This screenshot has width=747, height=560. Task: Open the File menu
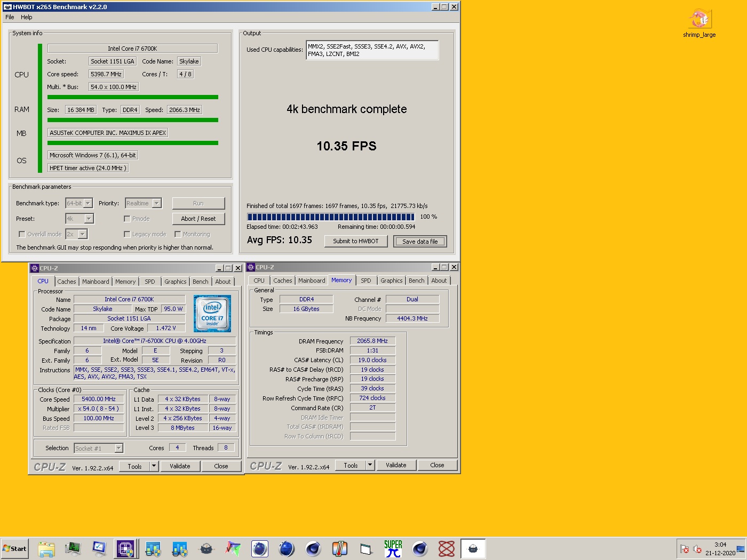point(10,17)
